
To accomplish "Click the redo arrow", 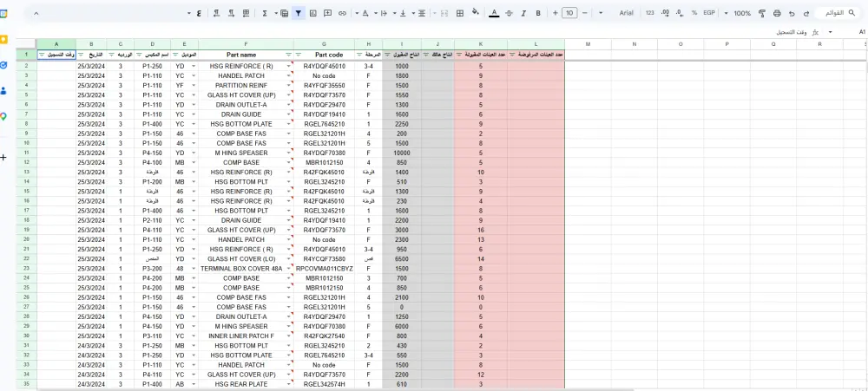I will point(806,13).
